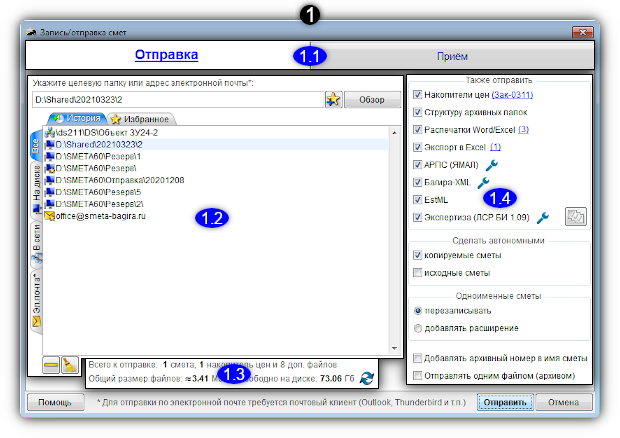Select the D:\SMETA60\Резерв\ entry
This screenshot has height=438, width=620.
pyautogui.click(x=215, y=168)
